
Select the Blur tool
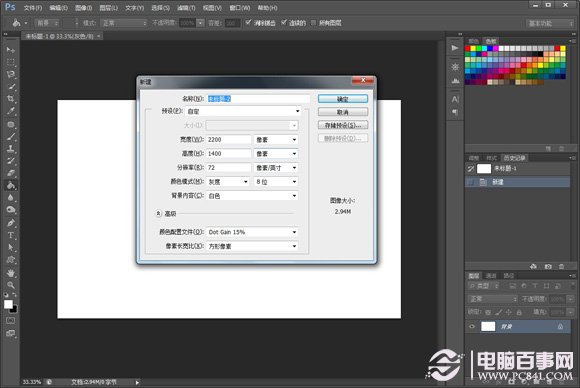(11, 198)
